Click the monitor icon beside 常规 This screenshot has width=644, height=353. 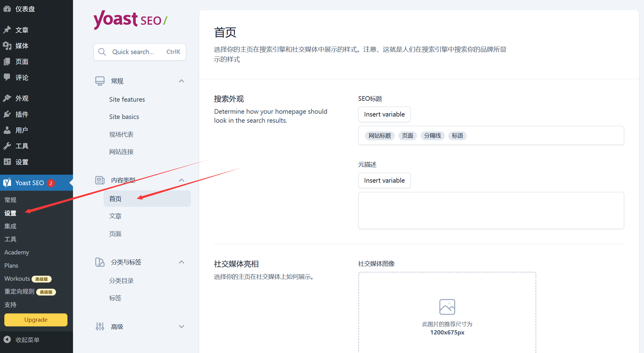point(100,81)
